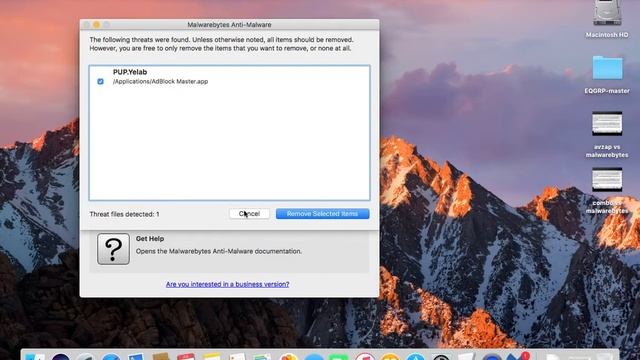Screen dimensions: 640x360
Task: Click the yellow minimize button of Malwarebytes window
Action: (x=96, y=25)
